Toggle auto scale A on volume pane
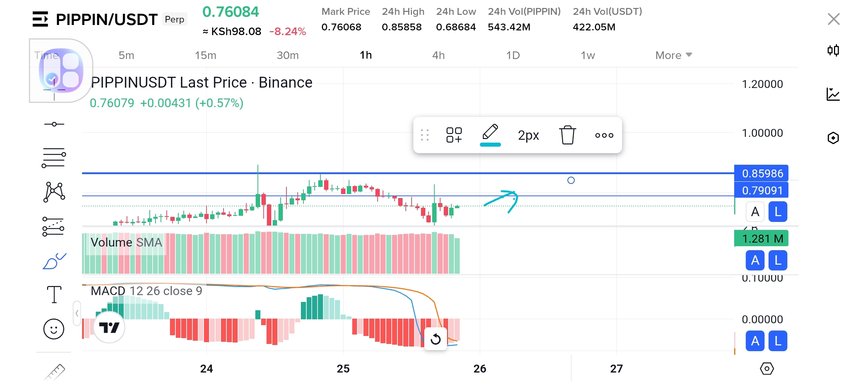 click(x=755, y=260)
